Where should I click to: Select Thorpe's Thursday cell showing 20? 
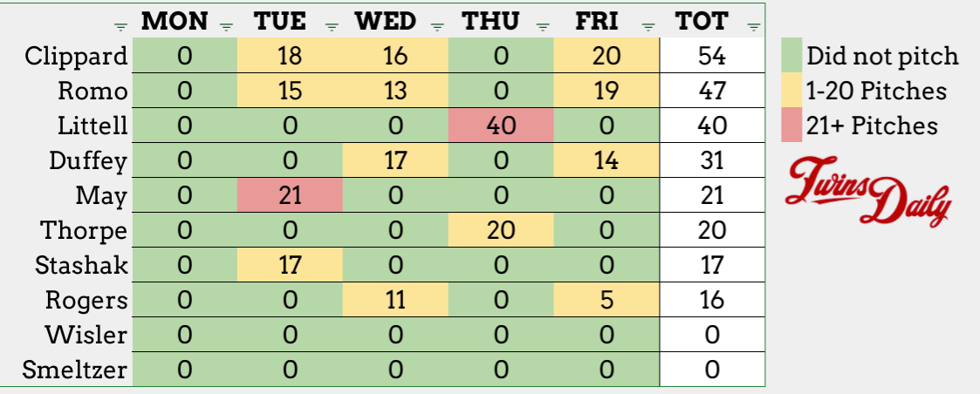pyautogui.click(x=501, y=230)
